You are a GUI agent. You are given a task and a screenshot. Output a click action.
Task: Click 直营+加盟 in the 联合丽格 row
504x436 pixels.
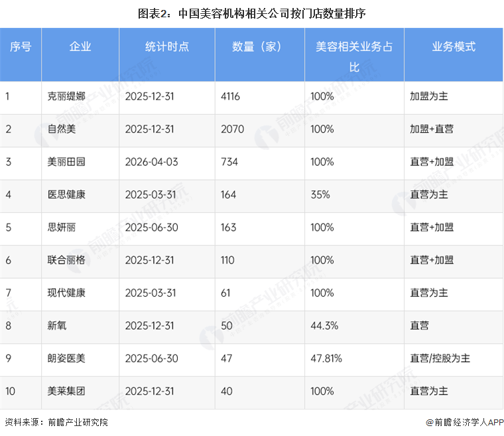(432, 260)
